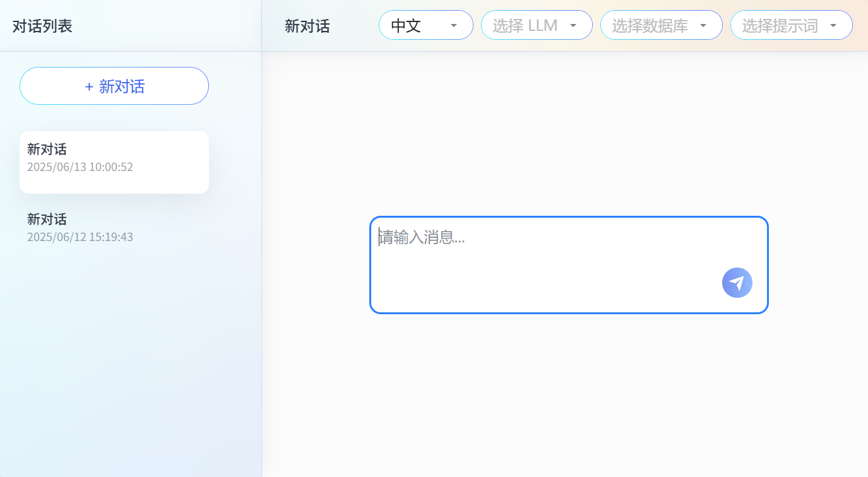Click the paper plane send icon

coord(737,283)
